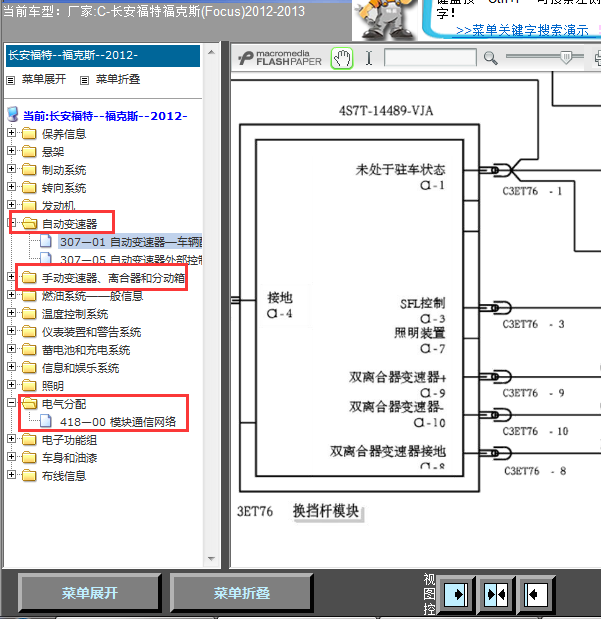601x619 pixels.
Task: Click the SFL控制 pin label
Action: (x=423, y=303)
